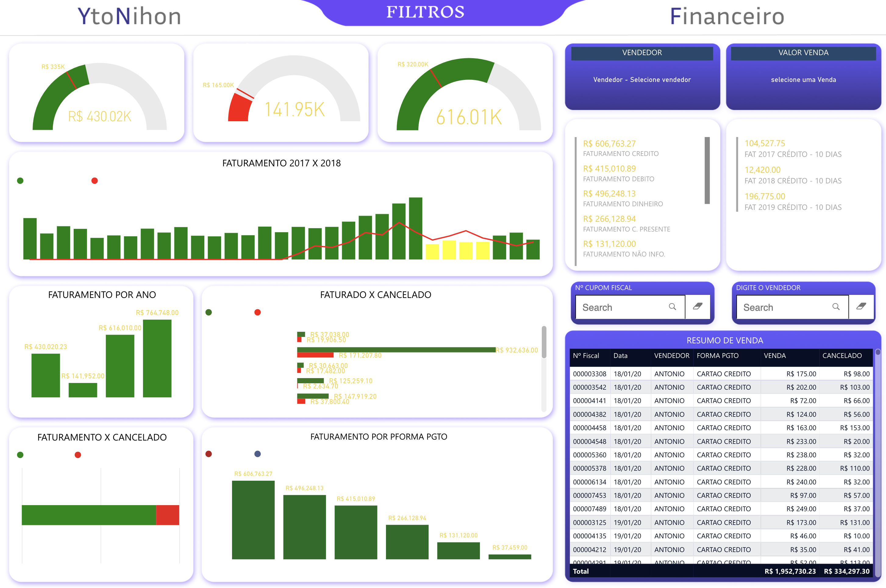Viewport: 886px width, 588px height.
Task: Click the scrollbar in the Resumo de Venda table
Action: [x=878, y=352]
